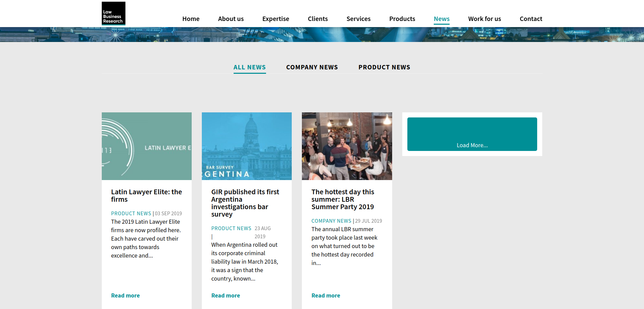Open the About us menu item

click(231, 19)
